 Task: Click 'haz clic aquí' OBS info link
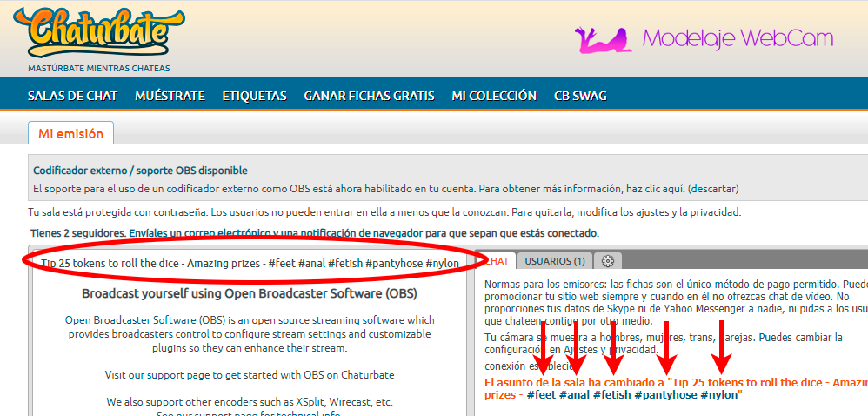[656, 189]
